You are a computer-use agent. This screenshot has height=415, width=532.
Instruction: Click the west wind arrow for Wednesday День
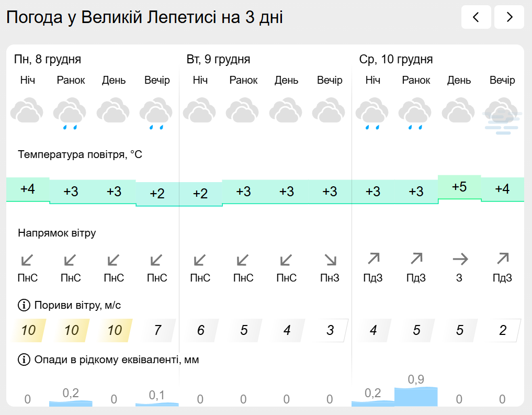[x=459, y=259]
